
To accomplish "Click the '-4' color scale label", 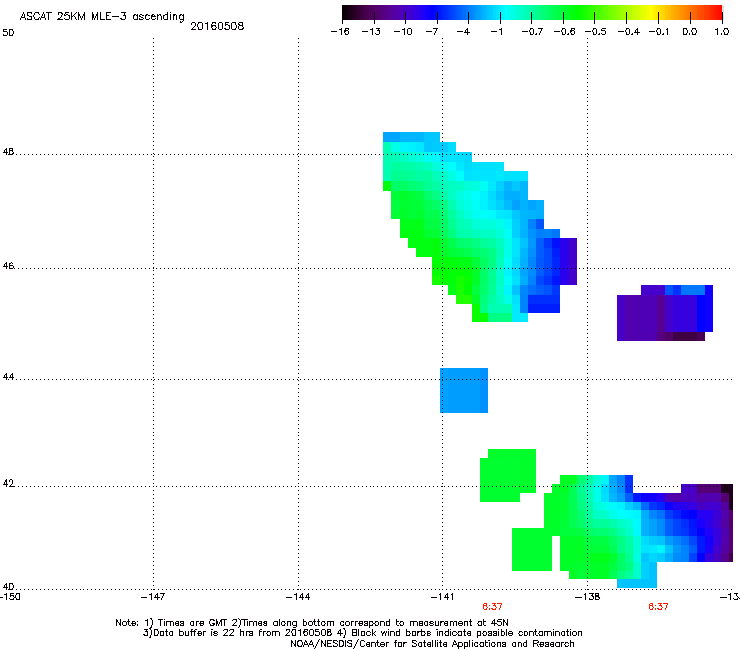I will pos(463,32).
